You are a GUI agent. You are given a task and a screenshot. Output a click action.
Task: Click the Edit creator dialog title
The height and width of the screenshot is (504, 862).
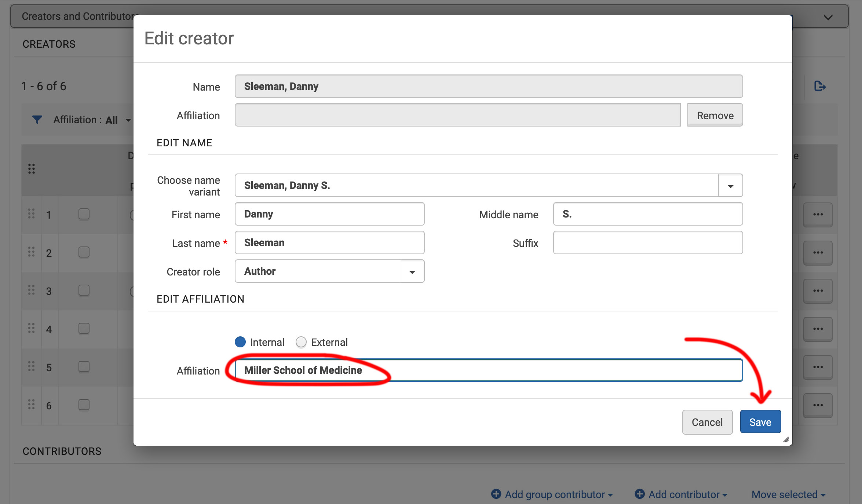point(189,38)
